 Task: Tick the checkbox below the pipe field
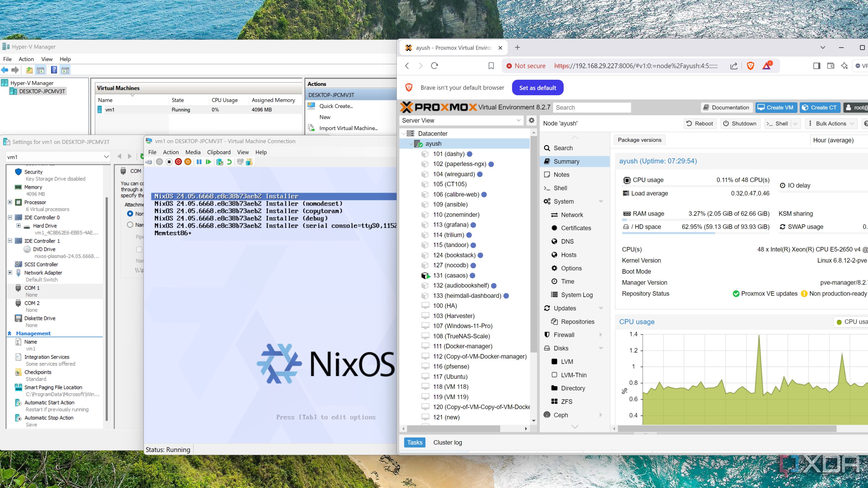click(139, 250)
